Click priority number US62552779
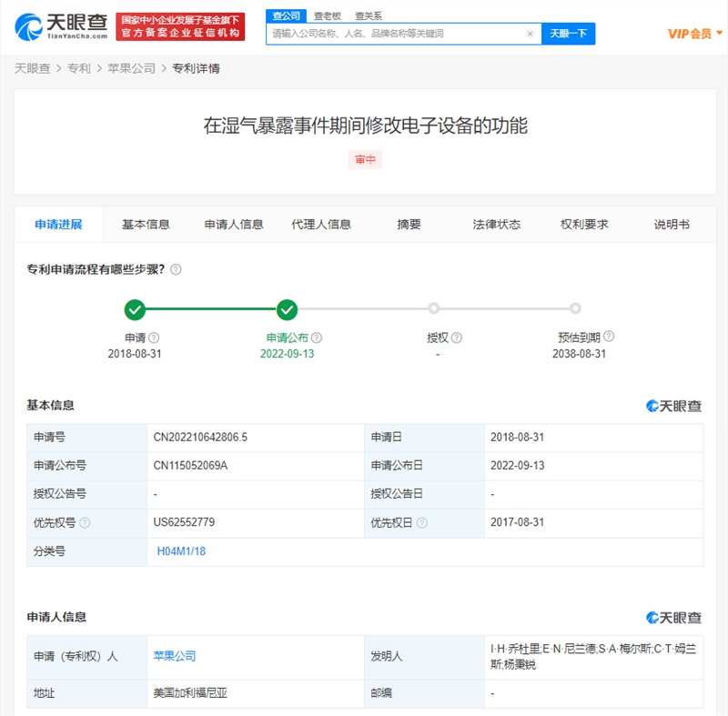 coord(184,522)
